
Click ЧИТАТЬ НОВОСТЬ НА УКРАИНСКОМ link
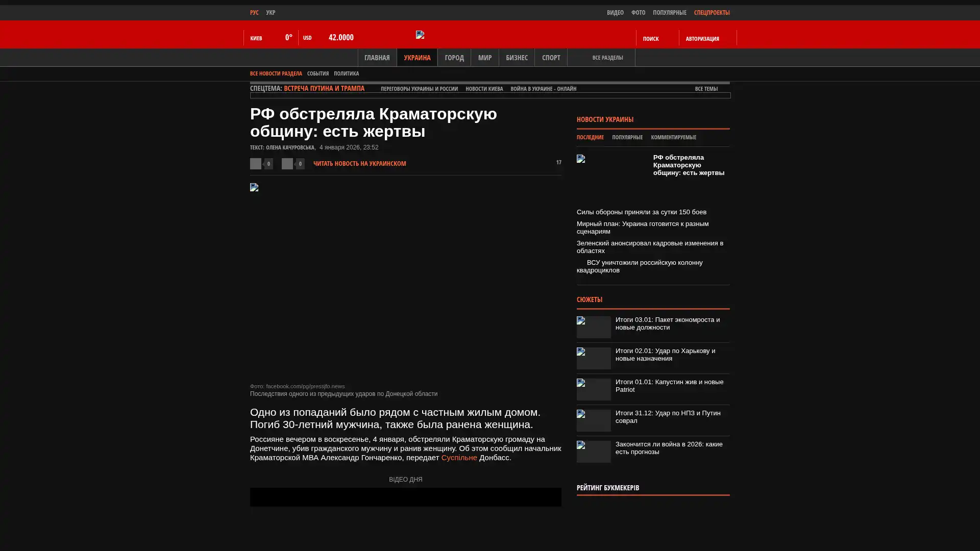[x=359, y=164]
